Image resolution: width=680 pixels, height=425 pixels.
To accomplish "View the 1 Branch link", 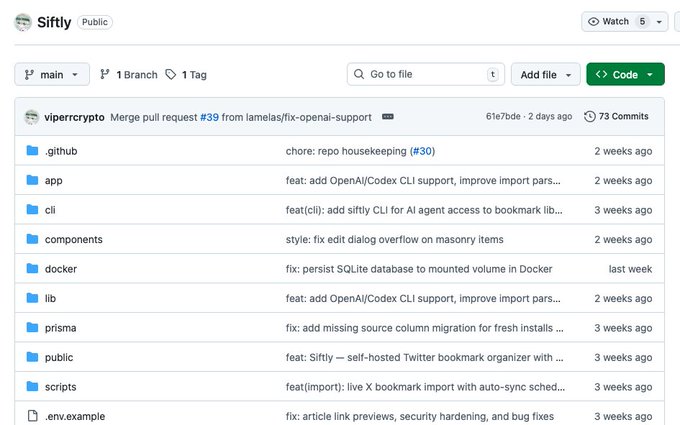I will click(129, 75).
